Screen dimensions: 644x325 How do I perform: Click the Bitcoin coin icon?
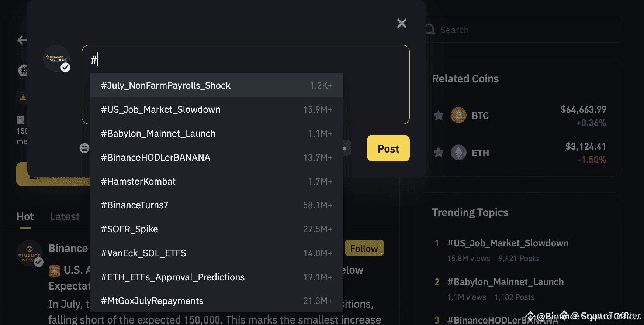pos(458,116)
